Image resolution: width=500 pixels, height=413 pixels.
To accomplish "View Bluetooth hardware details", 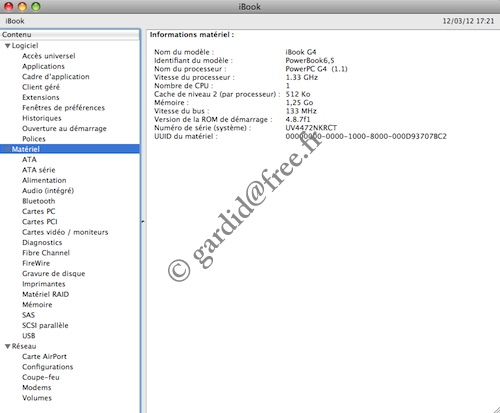I will pyautogui.click(x=39, y=201).
